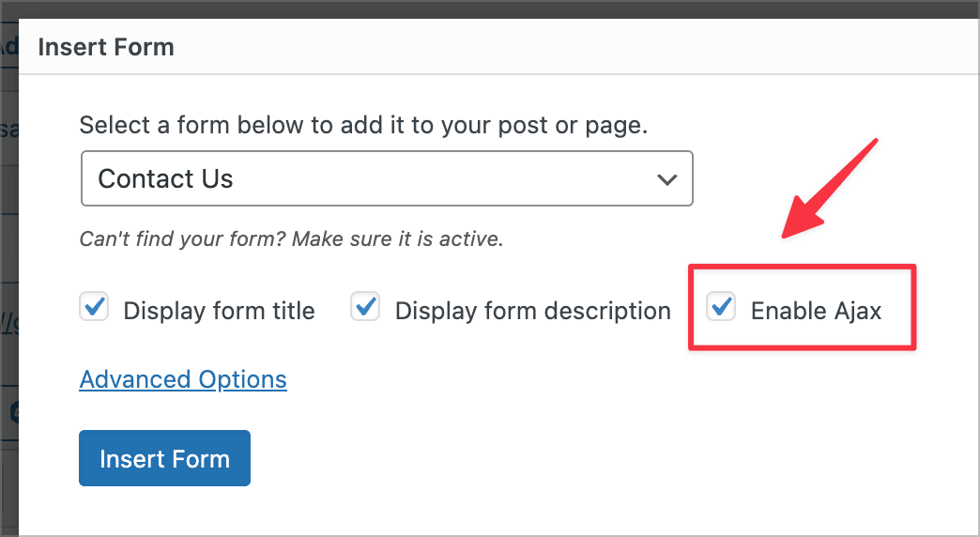Click the "Enable Ajax" label text
Screen dimensions: 980x537
[816, 311]
